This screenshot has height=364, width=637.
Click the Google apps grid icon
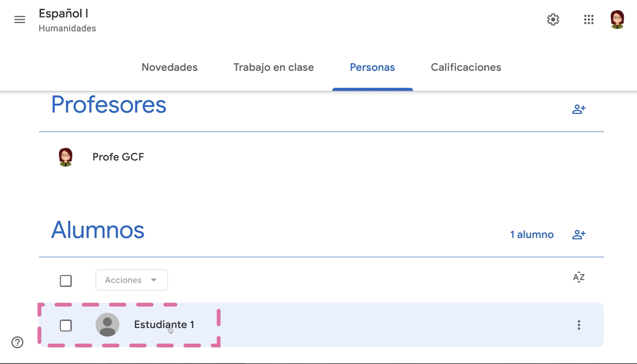click(x=589, y=19)
